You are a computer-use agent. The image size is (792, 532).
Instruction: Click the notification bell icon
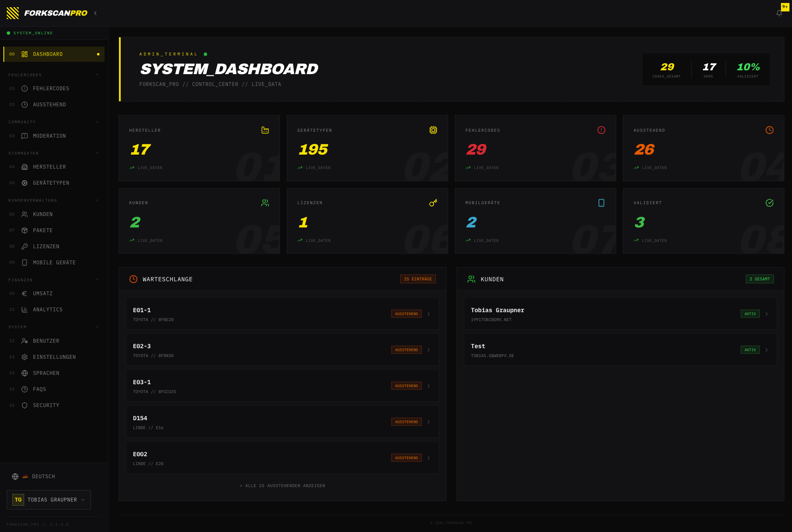pyautogui.click(x=779, y=13)
